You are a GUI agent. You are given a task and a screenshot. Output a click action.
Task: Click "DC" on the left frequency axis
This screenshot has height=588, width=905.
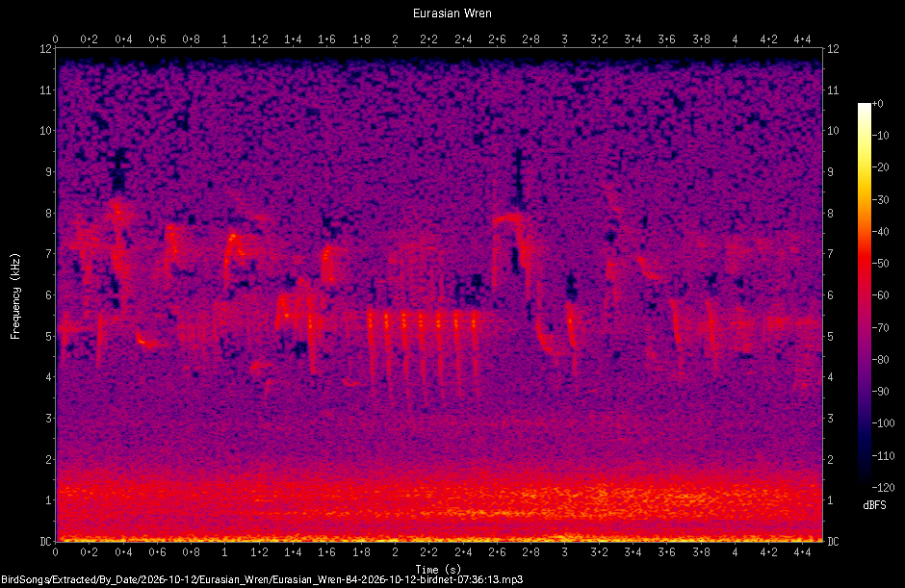[x=45, y=541]
